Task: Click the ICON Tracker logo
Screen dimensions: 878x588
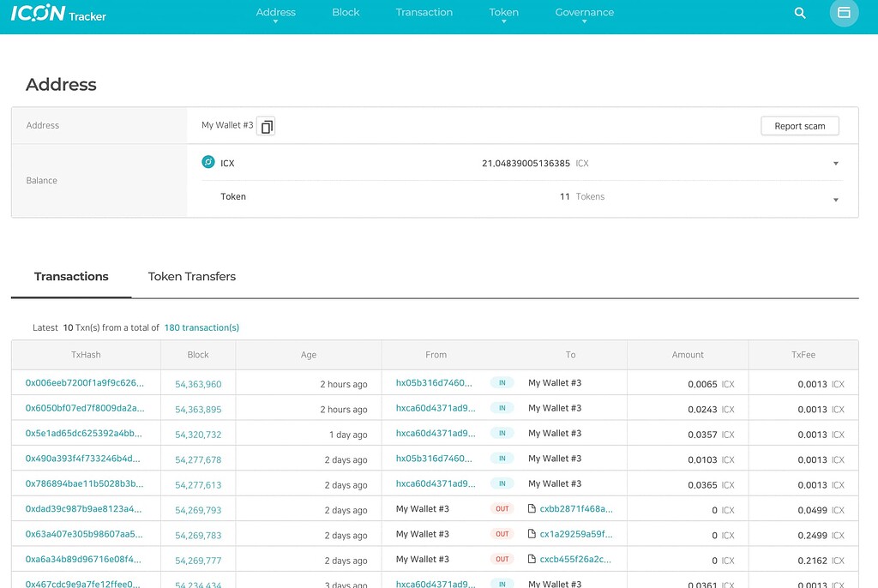Action: [x=58, y=13]
